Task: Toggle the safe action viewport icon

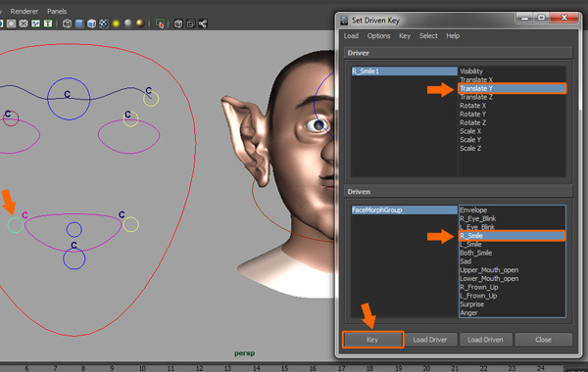Action: [x=35, y=23]
